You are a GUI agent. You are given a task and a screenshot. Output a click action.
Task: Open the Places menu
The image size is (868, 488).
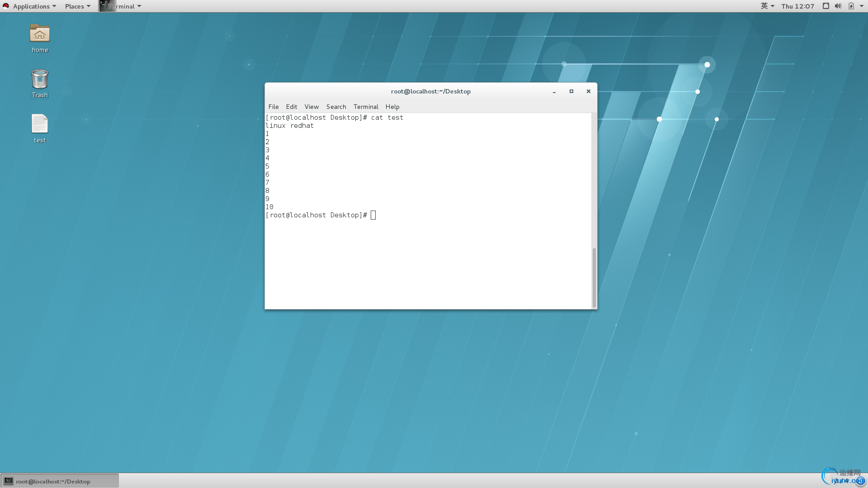[78, 6]
